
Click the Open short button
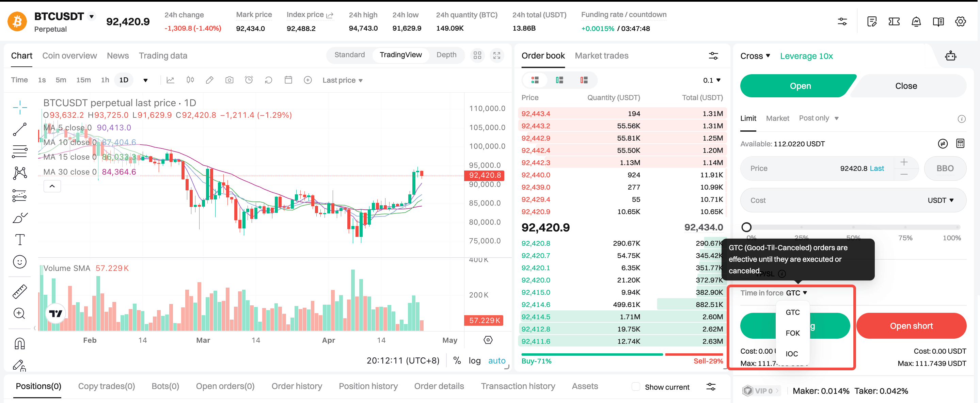911,326
